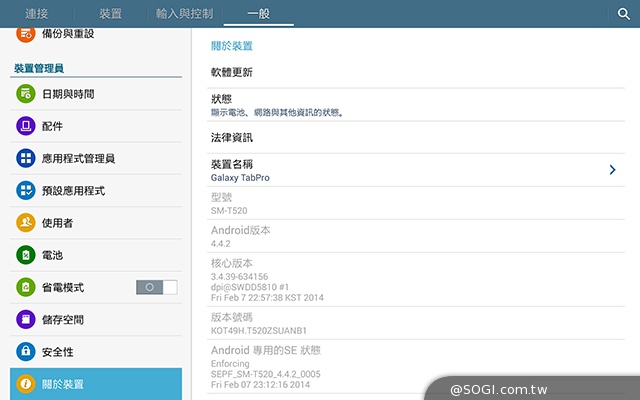This screenshot has height=400, width=640.
Task: Click the 備份與重設 backup icon
Action: [x=26, y=34]
